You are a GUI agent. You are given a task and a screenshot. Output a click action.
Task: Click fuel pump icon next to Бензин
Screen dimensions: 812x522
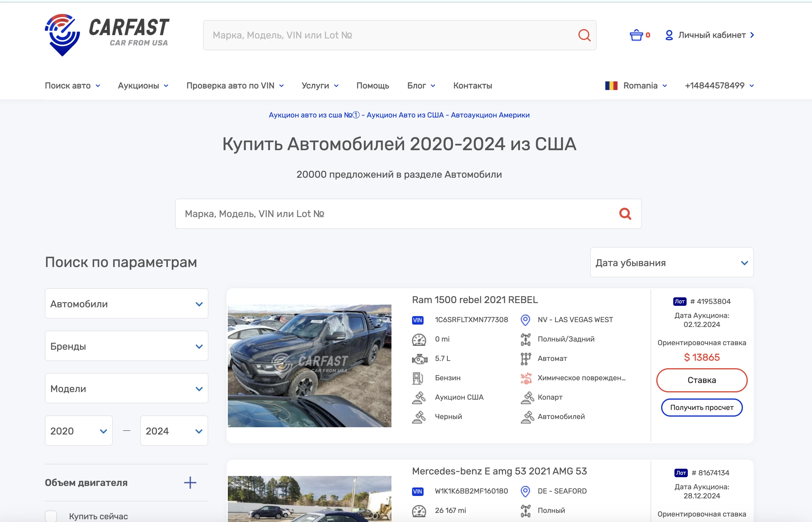point(418,378)
